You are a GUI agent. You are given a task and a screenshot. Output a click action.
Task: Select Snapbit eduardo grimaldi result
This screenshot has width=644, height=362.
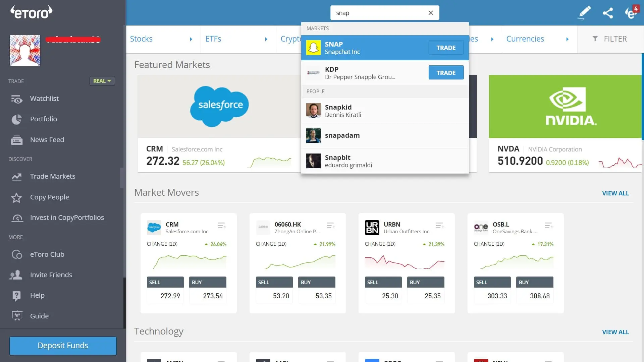tap(385, 161)
